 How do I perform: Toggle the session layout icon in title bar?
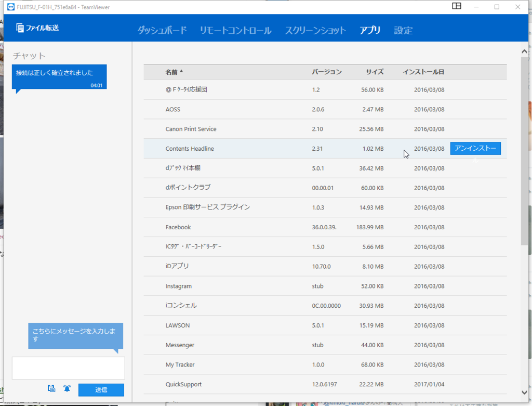tap(456, 6)
